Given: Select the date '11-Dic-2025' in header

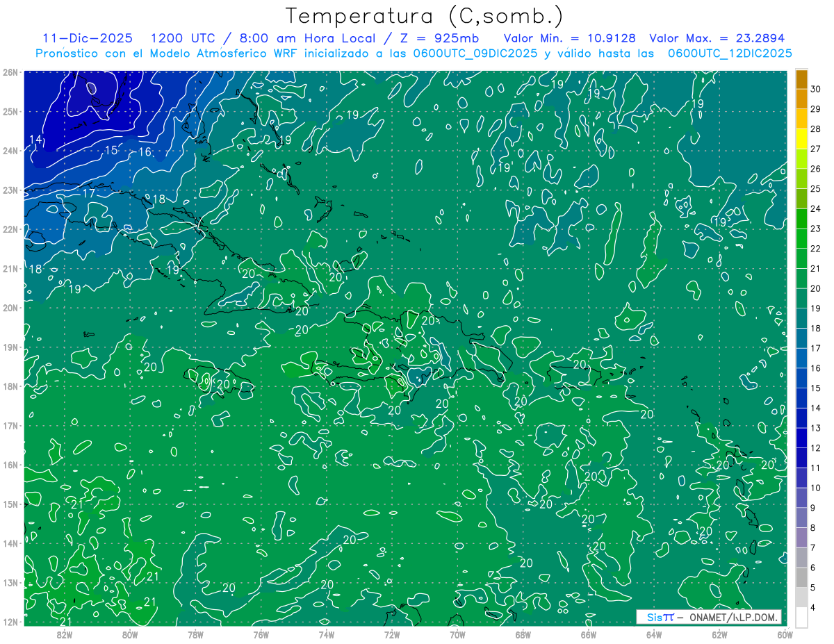Looking at the screenshot, I should [86, 38].
